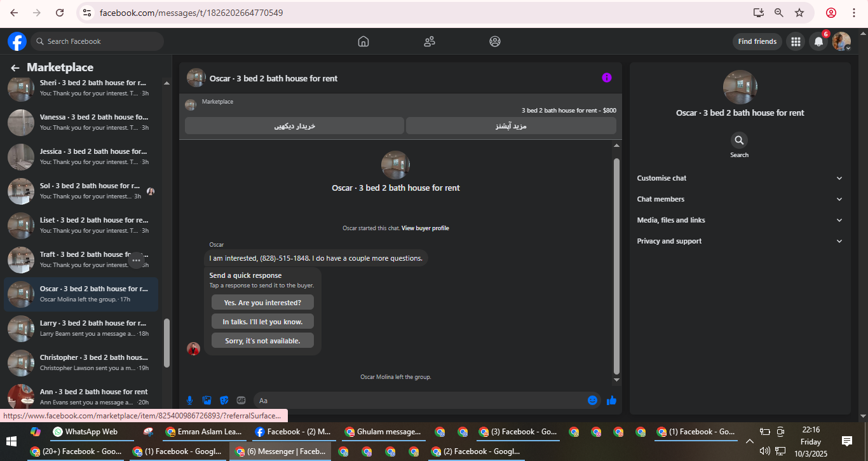Select Sol's house rental chat
868x461 pixels.
[81, 191]
